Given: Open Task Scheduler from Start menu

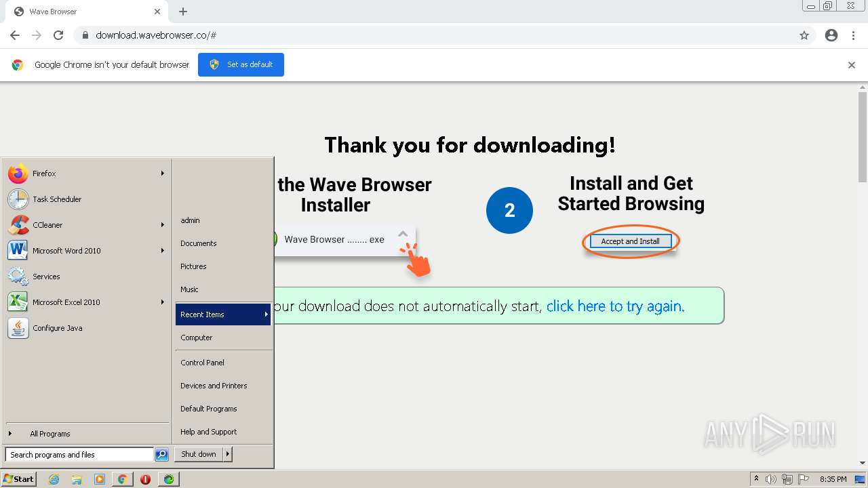Looking at the screenshot, I should (86, 199).
